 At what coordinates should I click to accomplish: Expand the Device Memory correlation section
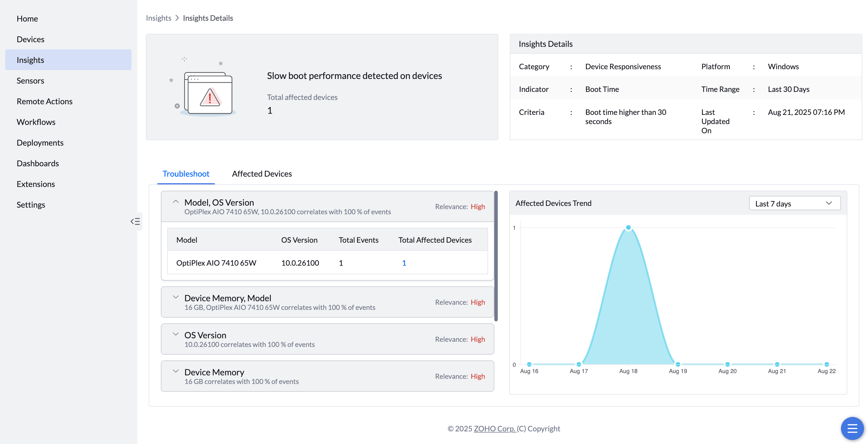pyautogui.click(x=175, y=371)
